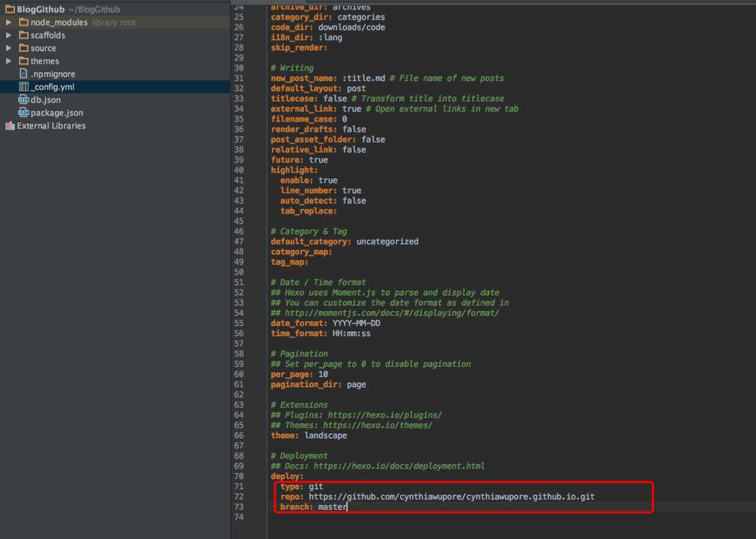
Task: Expand the scaffolds folder arrow
Action: 9,35
